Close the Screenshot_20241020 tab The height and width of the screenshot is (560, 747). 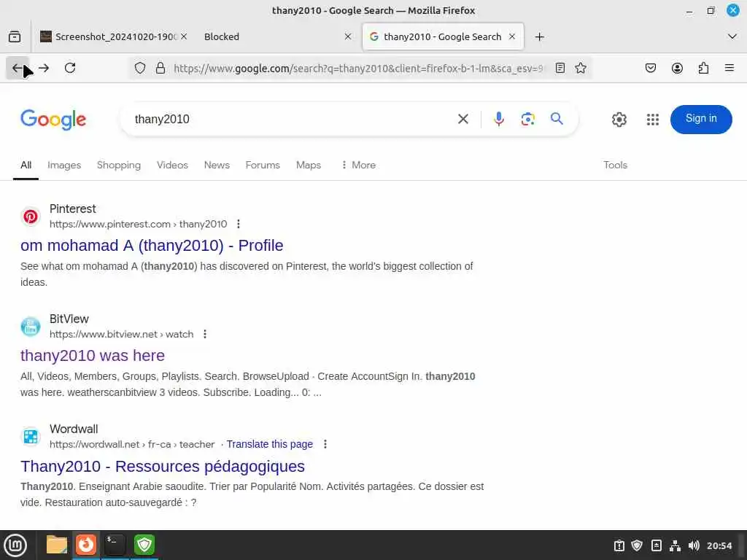184,36
